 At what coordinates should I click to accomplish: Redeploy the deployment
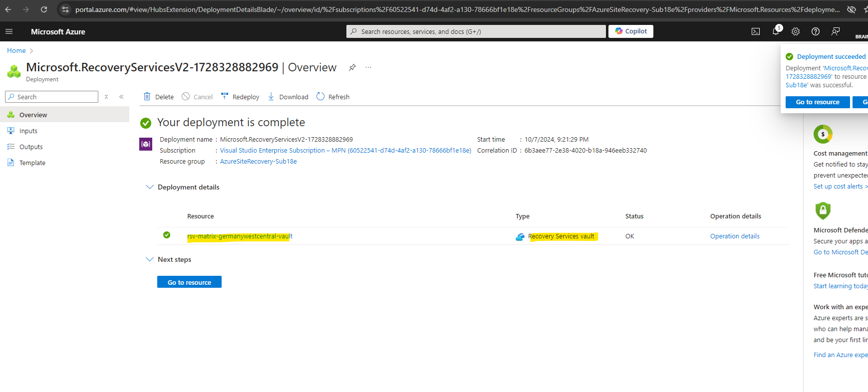pos(240,97)
